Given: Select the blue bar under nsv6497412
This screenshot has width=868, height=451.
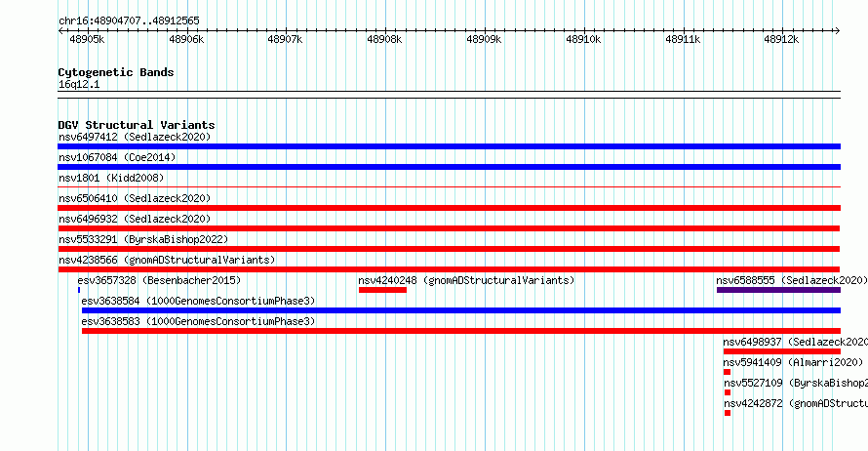Looking at the screenshot, I should (449, 146).
